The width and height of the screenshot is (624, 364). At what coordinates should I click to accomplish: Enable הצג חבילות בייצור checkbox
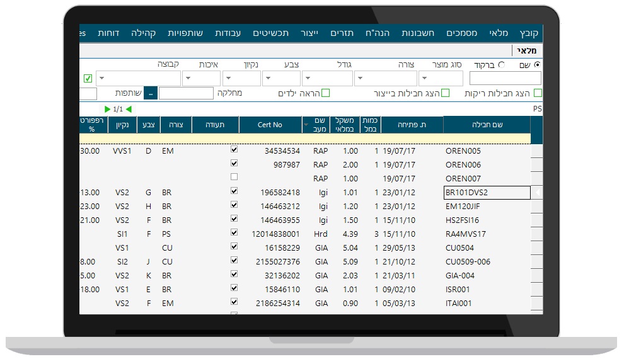tap(446, 93)
